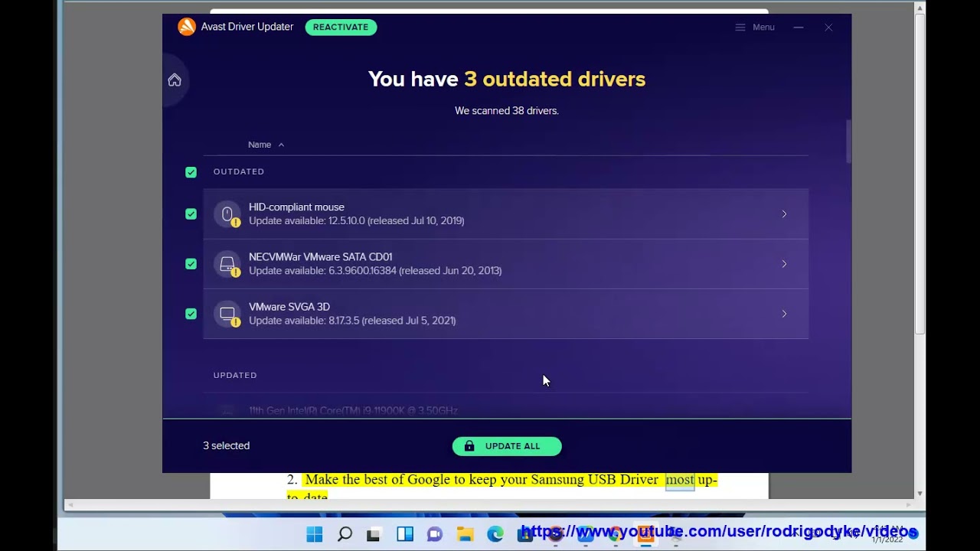Click the Avast Driver Updater logo
This screenshot has width=980, height=551.
click(x=187, y=27)
